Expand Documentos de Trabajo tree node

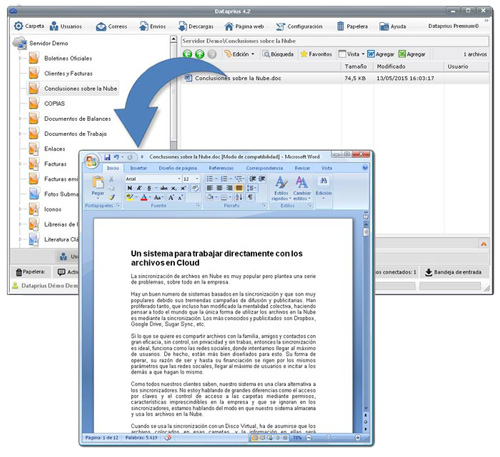20,134
